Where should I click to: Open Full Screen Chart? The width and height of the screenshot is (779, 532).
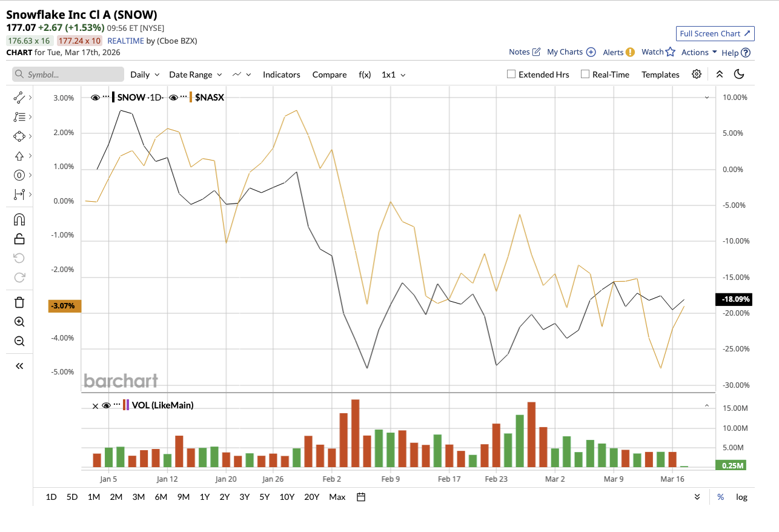(x=715, y=33)
